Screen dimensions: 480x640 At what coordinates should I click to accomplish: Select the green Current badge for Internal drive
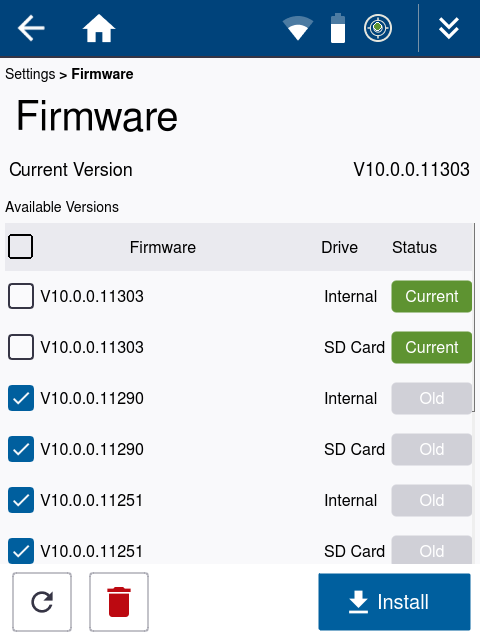[431, 296]
